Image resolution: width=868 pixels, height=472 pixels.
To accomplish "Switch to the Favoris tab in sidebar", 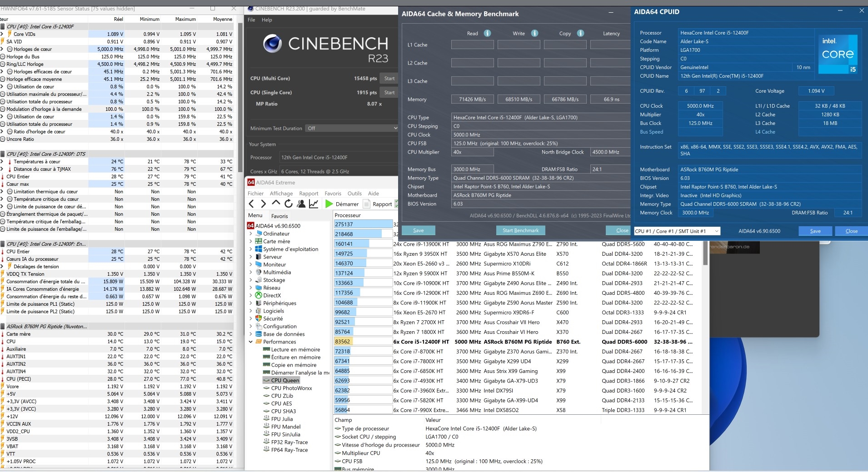I will coord(279,216).
